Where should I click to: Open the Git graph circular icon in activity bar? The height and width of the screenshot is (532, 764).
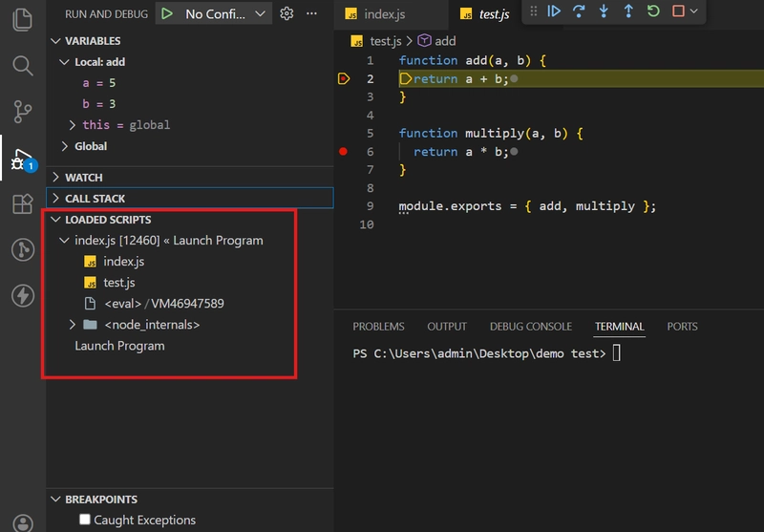tap(22, 250)
